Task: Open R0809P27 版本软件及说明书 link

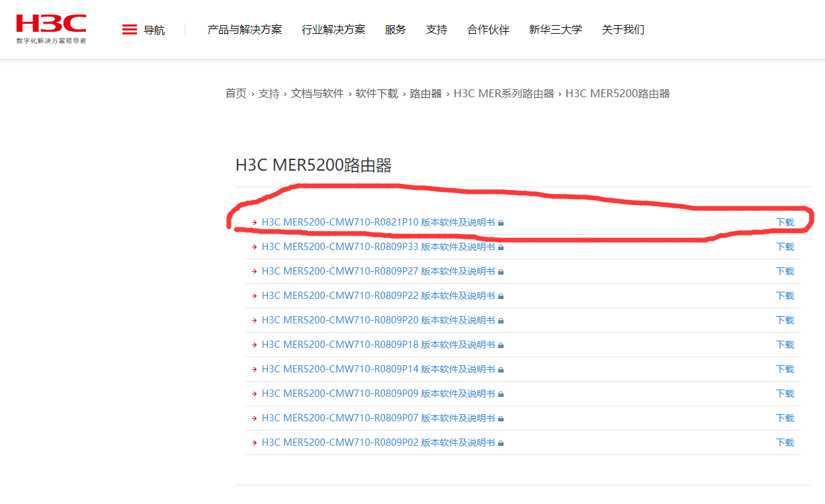Action: pyautogui.click(x=378, y=271)
